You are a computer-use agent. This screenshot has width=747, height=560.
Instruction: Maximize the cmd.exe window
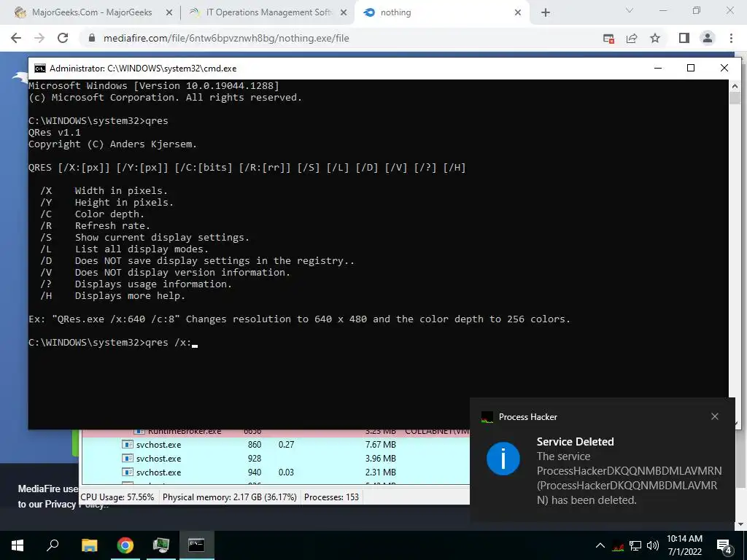point(691,68)
